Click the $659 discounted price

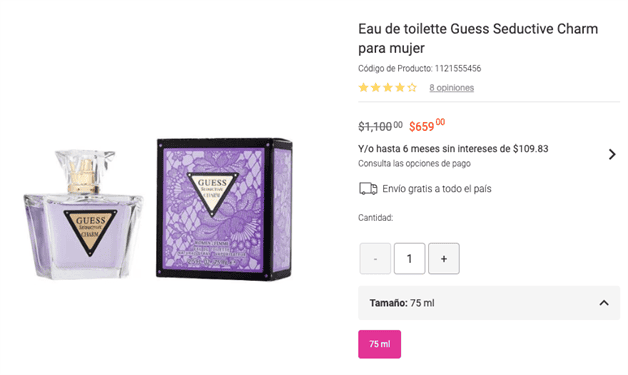[427, 125]
